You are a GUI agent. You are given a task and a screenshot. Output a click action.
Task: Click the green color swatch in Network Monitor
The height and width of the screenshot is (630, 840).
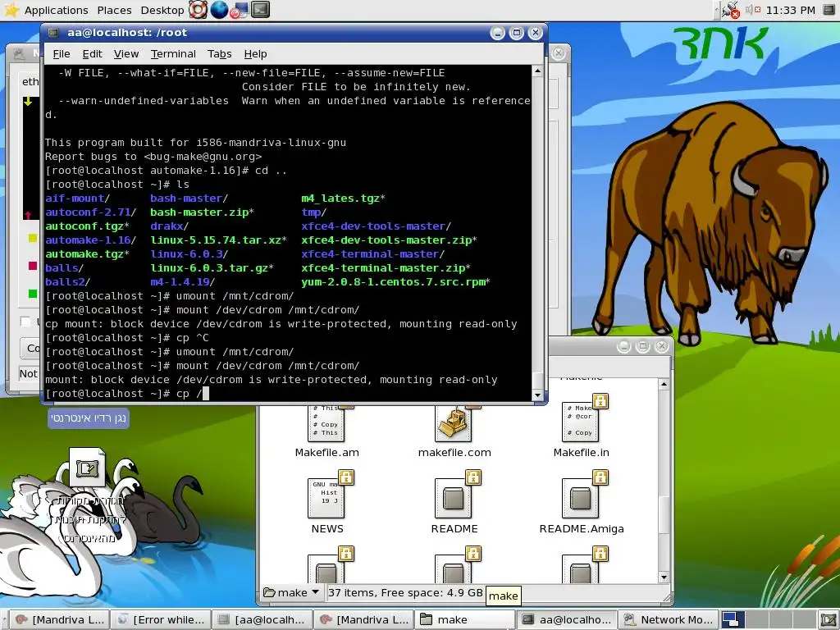coord(32,294)
